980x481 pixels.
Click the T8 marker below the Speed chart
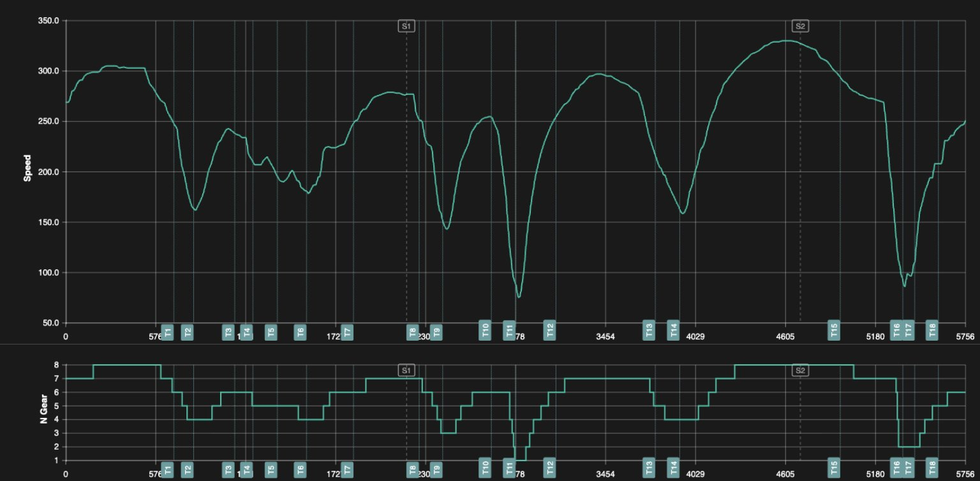[413, 332]
